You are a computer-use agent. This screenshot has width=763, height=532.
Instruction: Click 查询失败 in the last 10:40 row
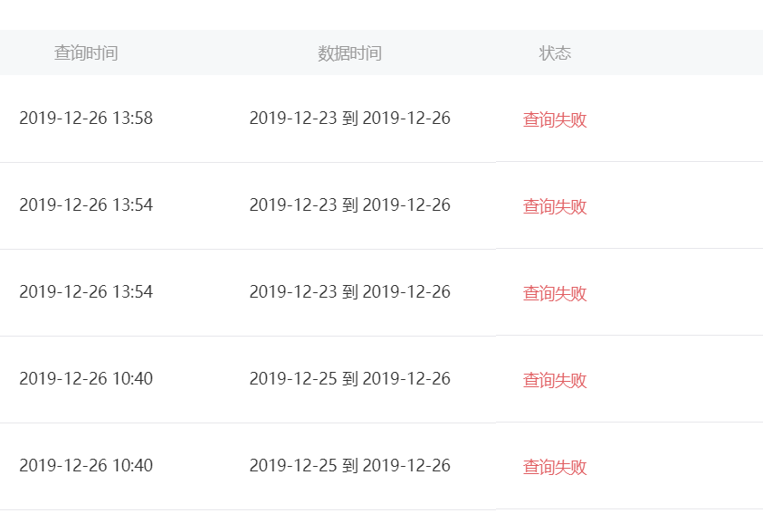coord(555,467)
